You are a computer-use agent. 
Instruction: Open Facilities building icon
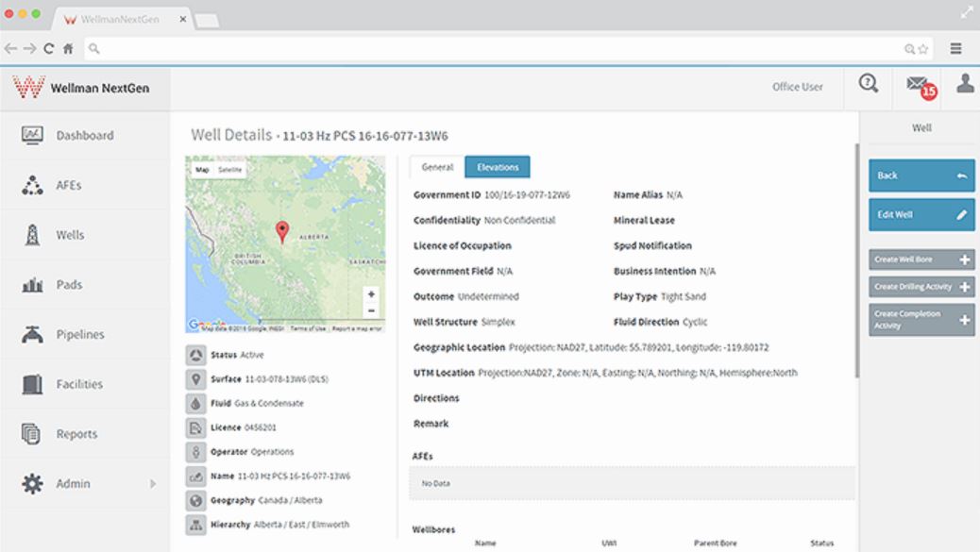click(32, 384)
